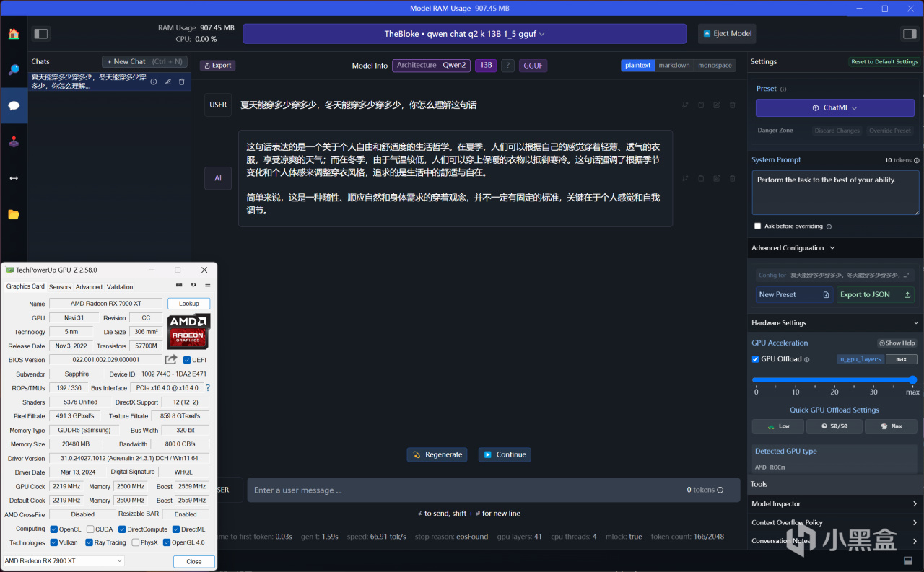The height and width of the screenshot is (572, 924).
Task: Open the loaded model selector dropdown
Action: (464, 34)
